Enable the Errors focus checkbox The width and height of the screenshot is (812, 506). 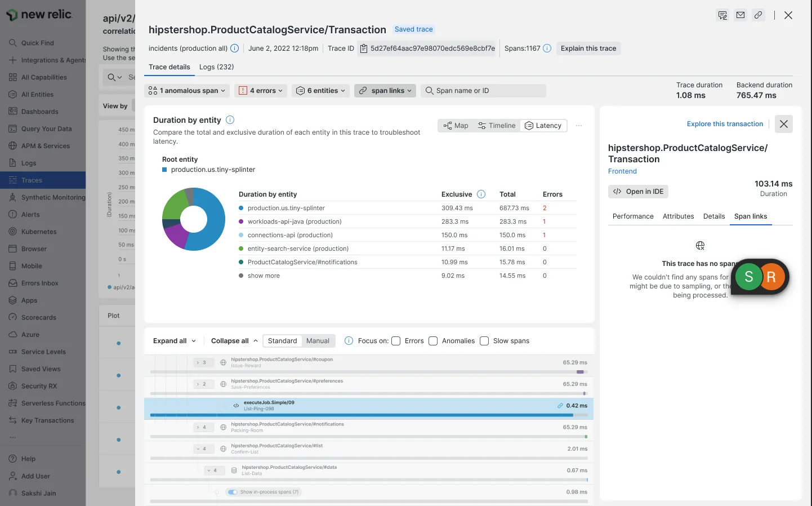pos(396,341)
